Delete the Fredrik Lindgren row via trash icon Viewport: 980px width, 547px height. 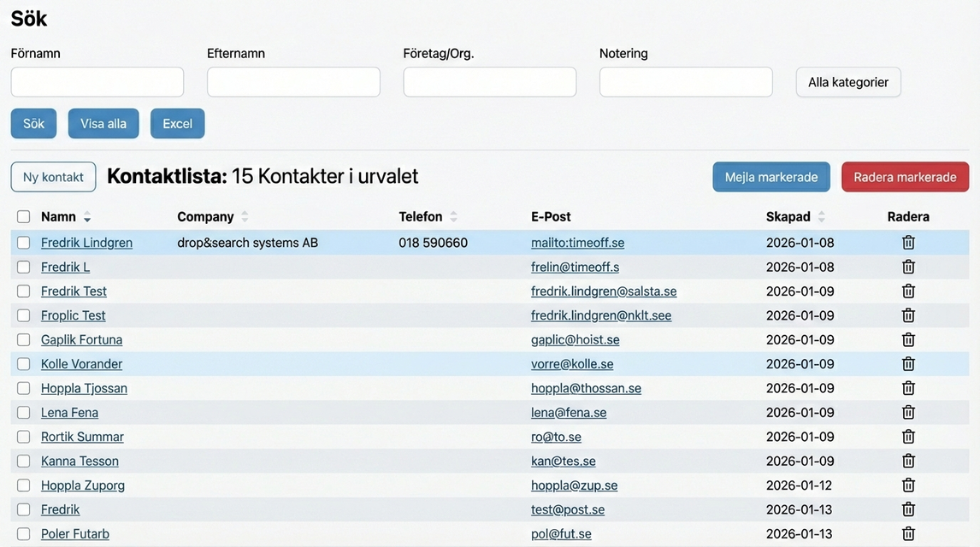coord(908,243)
